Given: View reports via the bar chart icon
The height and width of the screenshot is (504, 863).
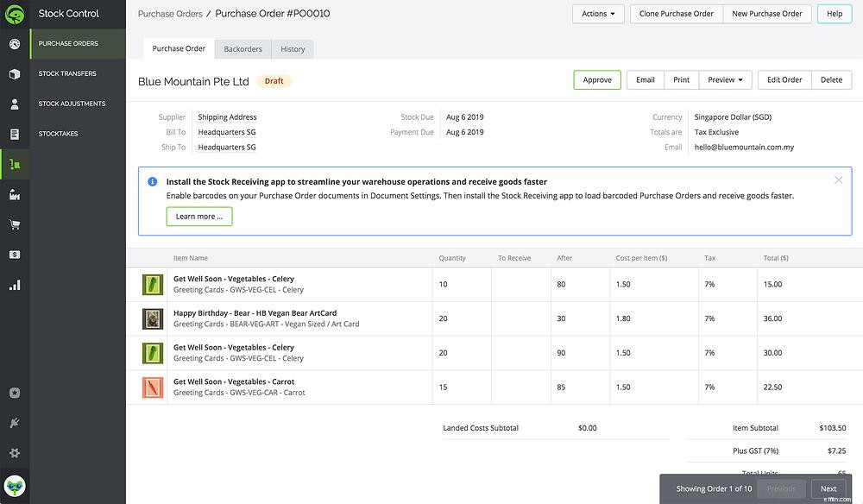Looking at the screenshot, I should tap(15, 285).
